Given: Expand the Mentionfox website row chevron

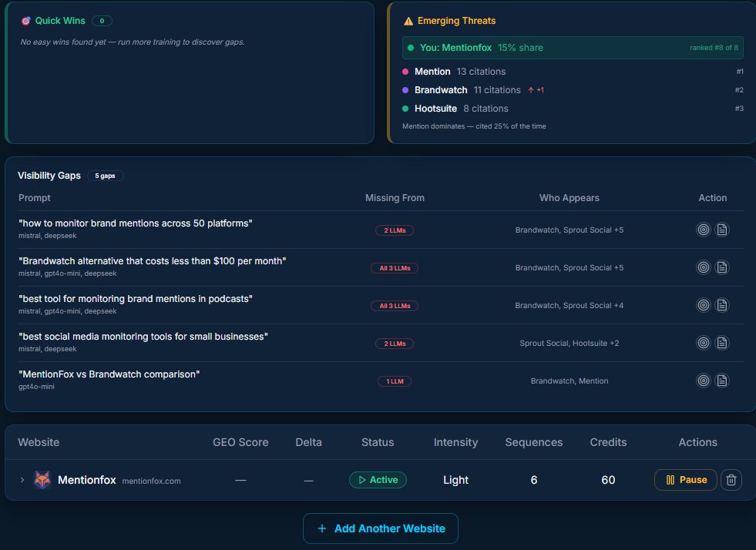Looking at the screenshot, I should pyautogui.click(x=22, y=480).
